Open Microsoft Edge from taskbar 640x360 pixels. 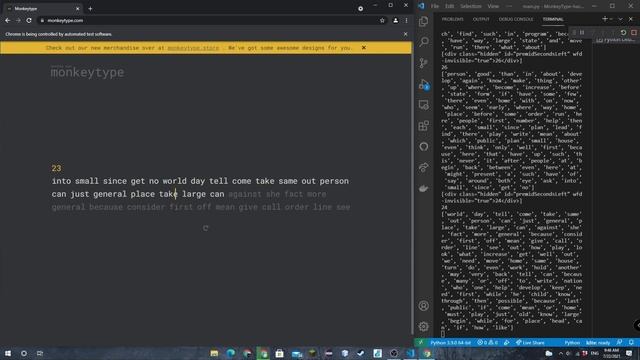231,353
